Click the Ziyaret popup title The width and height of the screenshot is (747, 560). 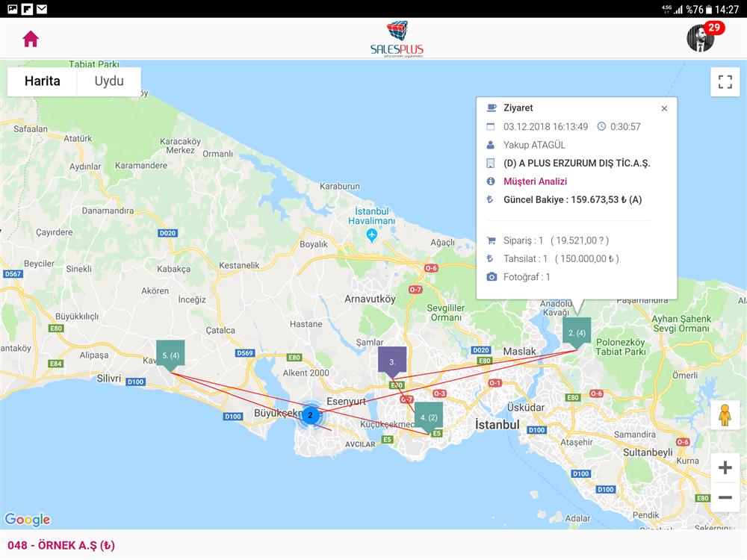[518, 108]
